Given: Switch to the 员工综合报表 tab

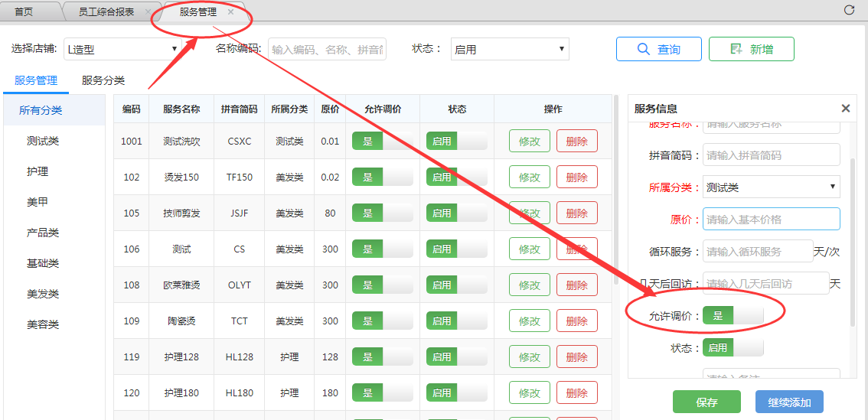Looking at the screenshot, I should coord(106,11).
